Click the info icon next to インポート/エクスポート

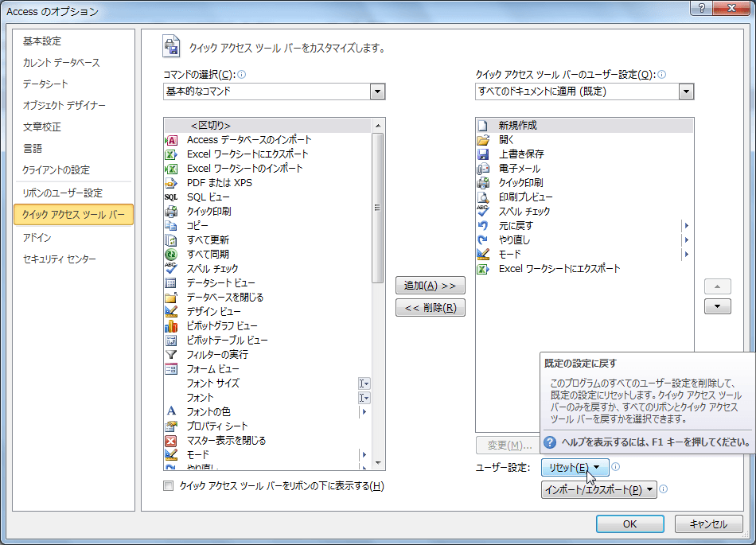tap(664, 489)
